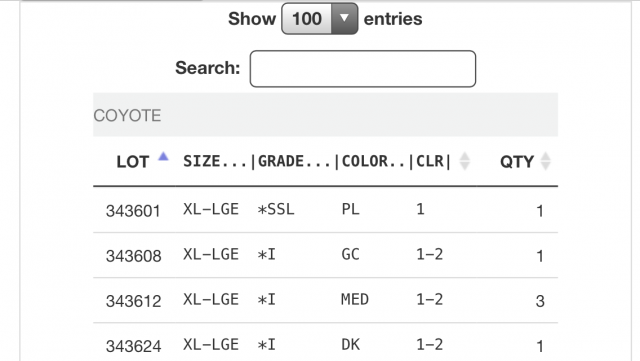Click the PL color cell

click(x=350, y=209)
